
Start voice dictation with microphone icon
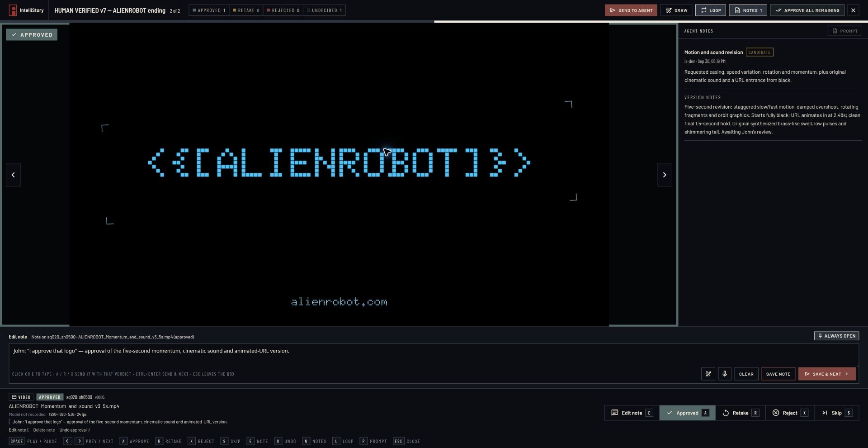724,374
